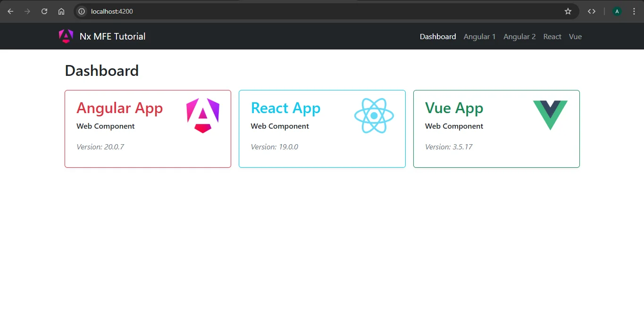
Task: Click the Angular App card title
Action: point(120,108)
